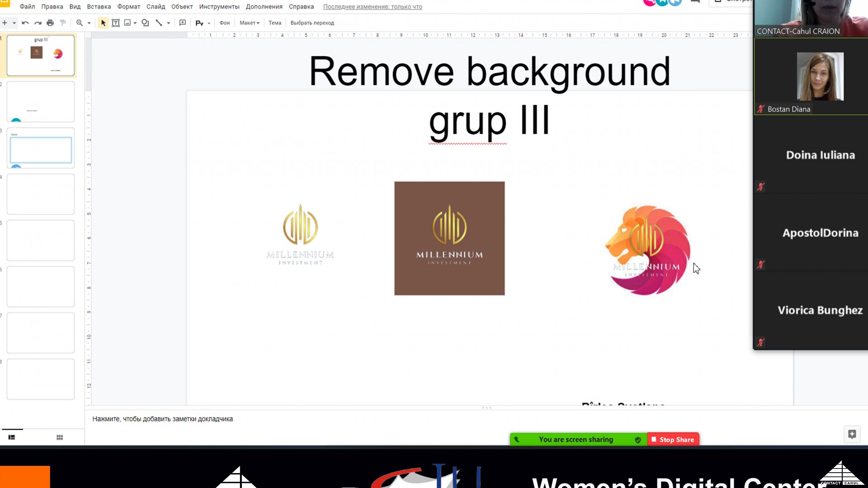The image size is (868, 488).
Task: Click the Undo arrow icon
Action: (25, 23)
